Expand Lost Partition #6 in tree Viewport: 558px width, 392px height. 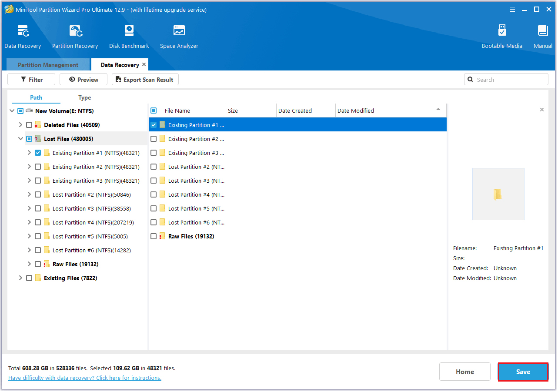(x=29, y=250)
